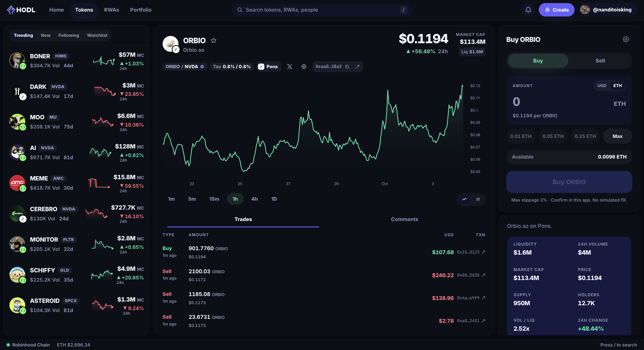Screen dimensions: 644x350
Task: Select the 1D chart interval
Action: click(274, 199)
